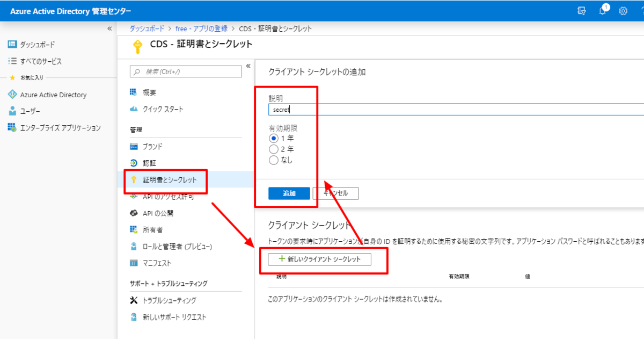Open すべてのサービス in the left sidebar
Viewport: 644px width, 339px height.
point(41,61)
